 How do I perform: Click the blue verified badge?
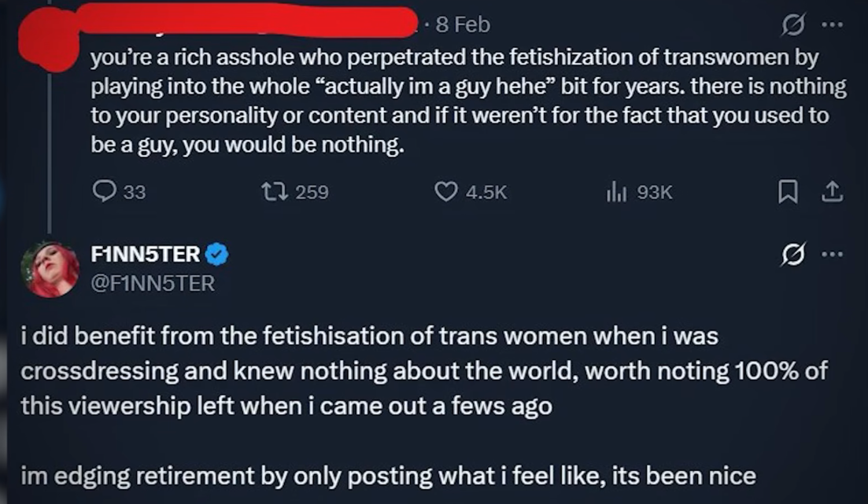click(x=217, y=255)
